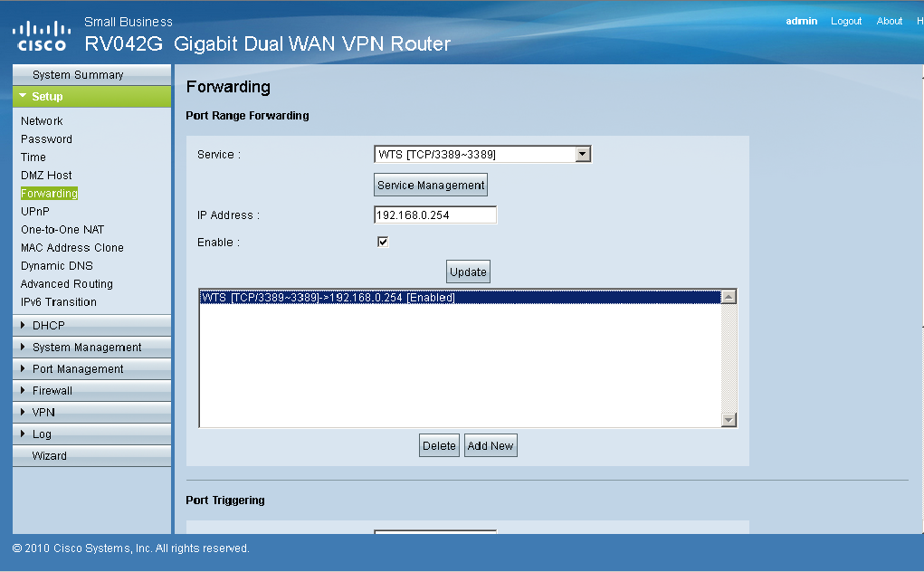Click the Add New button
Screen dimensions: 924x572
click(491, 445)
